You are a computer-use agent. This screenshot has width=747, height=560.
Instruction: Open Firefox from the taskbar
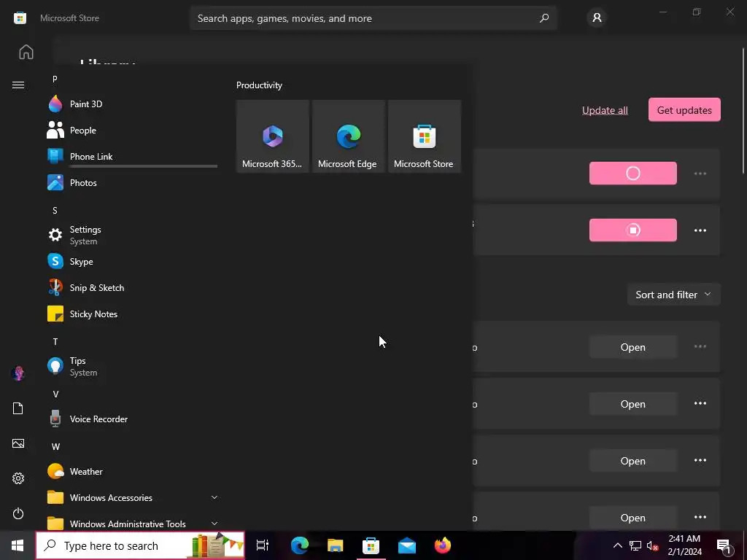click(x=443, y=545)
